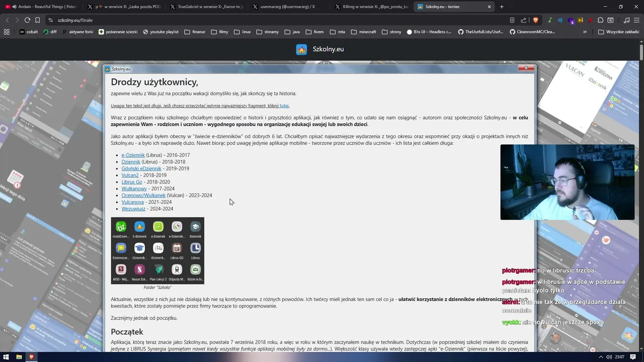Open 'CleanroomMC' GitHub bookmark
Screen dimensions: 644x362
point(532,32)
